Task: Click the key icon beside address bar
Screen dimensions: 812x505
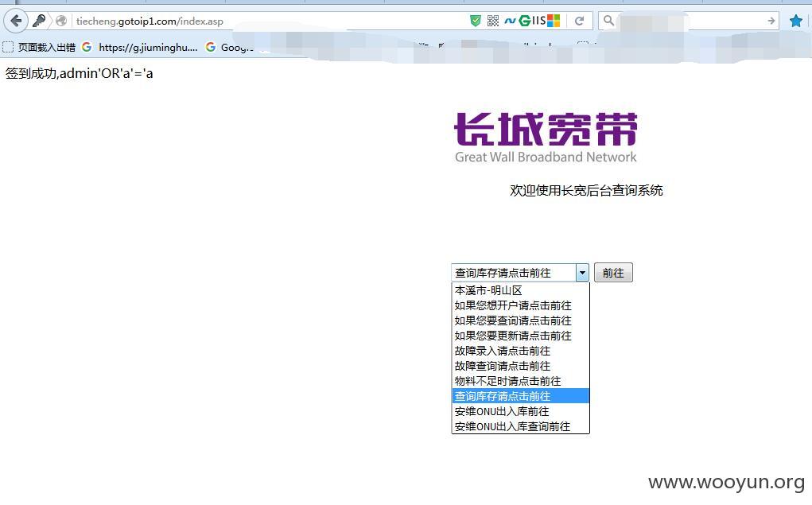Action: (39, 21)
